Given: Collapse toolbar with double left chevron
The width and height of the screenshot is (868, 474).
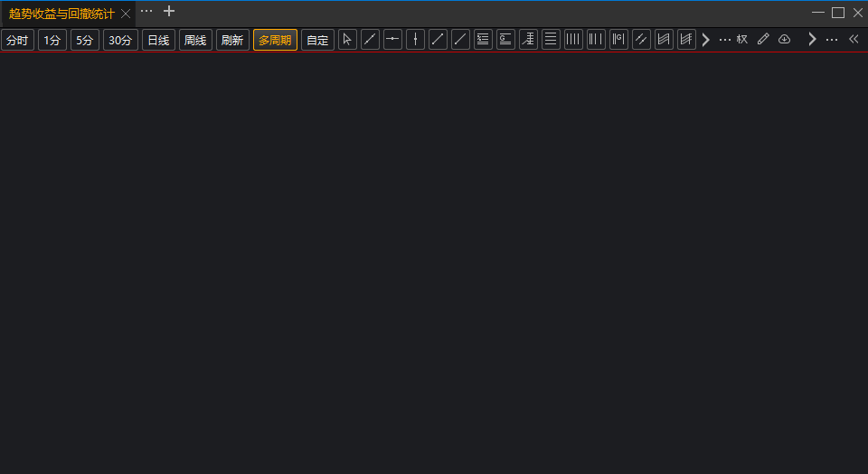Looking at the screenshot, I should click(x=853, y=40).
